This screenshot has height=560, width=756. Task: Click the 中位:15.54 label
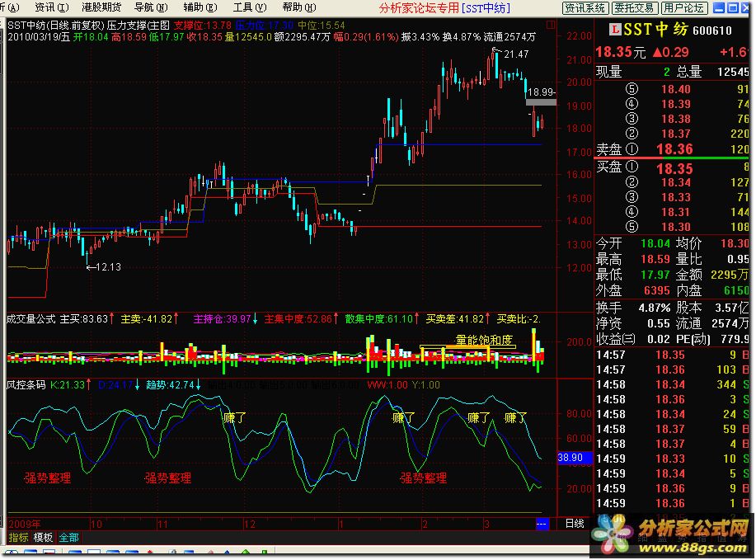pos(321,26)
